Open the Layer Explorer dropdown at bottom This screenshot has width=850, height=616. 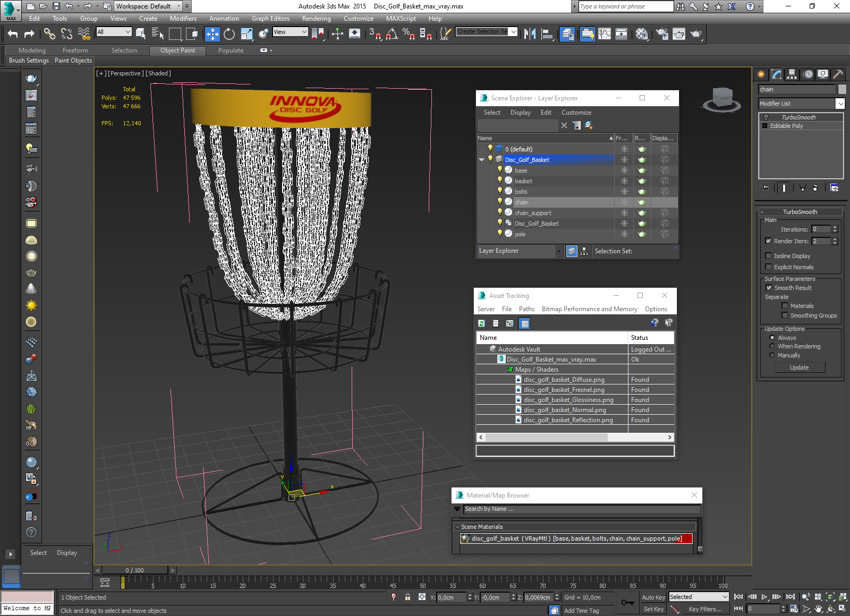pos(559,251)
